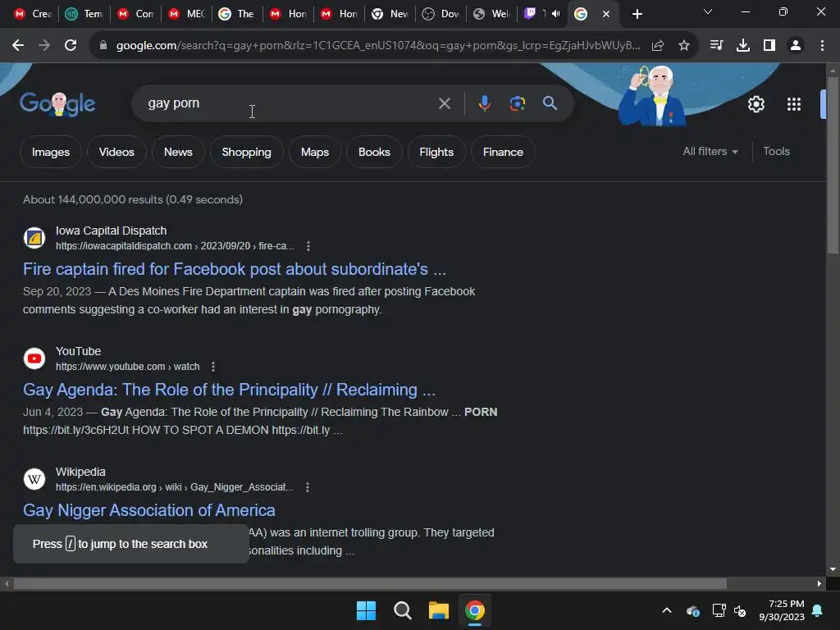
Task: Click the browser address bar URL
Action: 377,46
